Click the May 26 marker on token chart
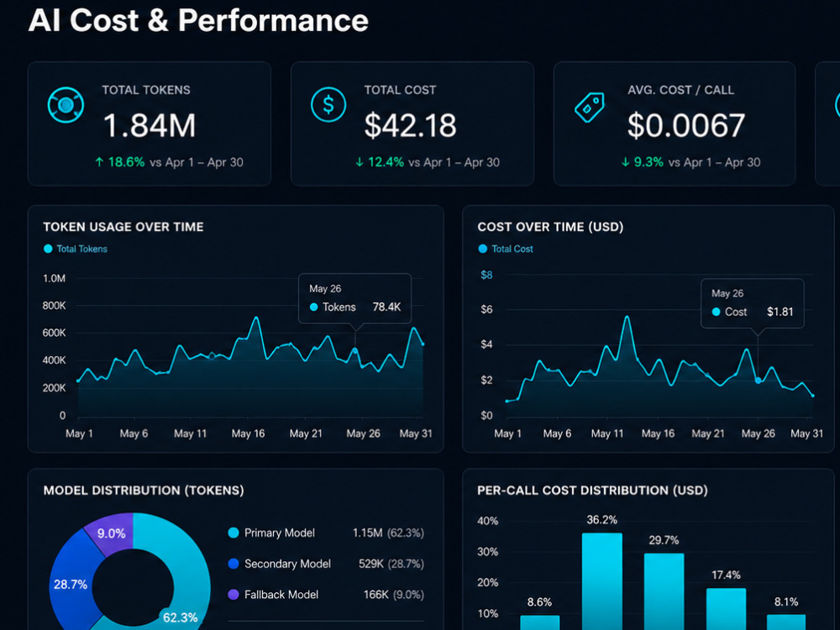Viewport: 840px width, 630px height. click(354, 351)
